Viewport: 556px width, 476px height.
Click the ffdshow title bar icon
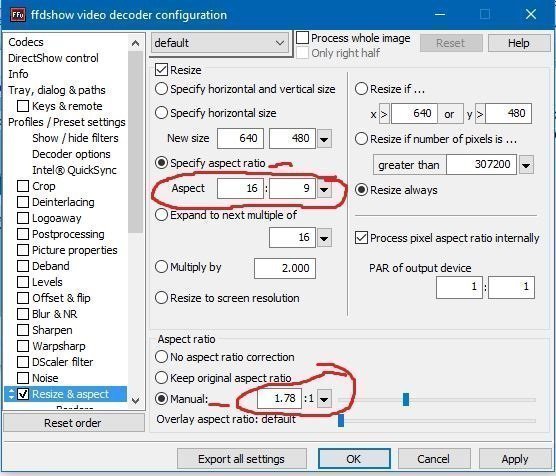tap(18, 15)
